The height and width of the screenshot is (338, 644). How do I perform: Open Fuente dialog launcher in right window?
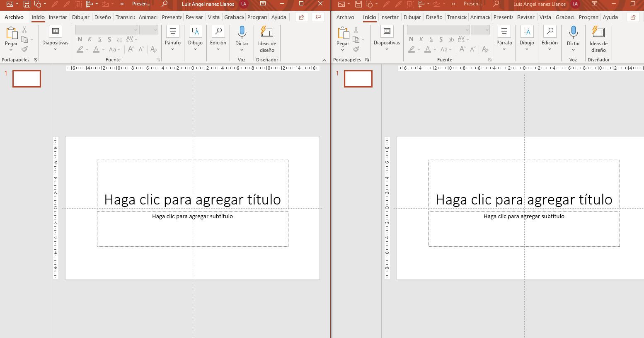point(490,60)
